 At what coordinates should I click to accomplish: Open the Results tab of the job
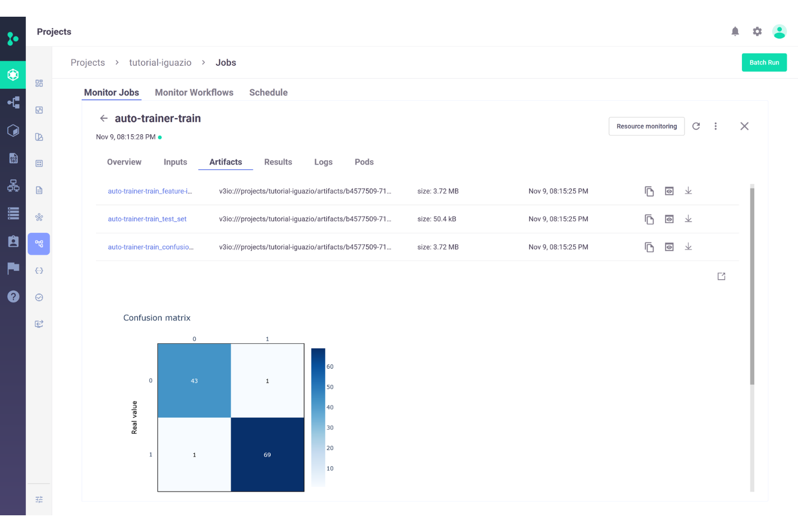pyautogui.click(x=278, y=162)
